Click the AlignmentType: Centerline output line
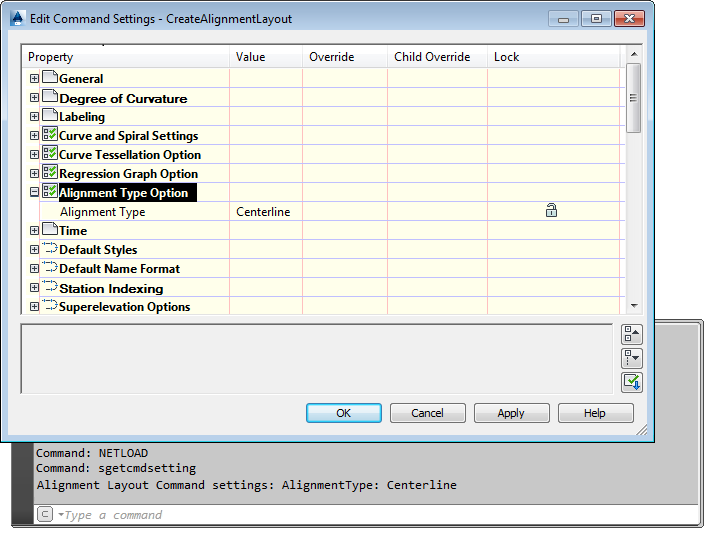716x538 pixels. (247, 485)
